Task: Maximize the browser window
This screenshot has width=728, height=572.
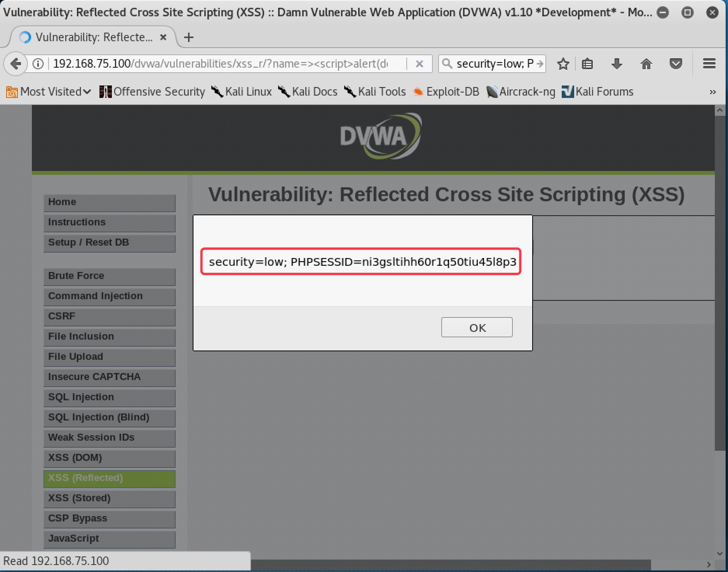Action: pyautogui.click(x=687, y=12)
